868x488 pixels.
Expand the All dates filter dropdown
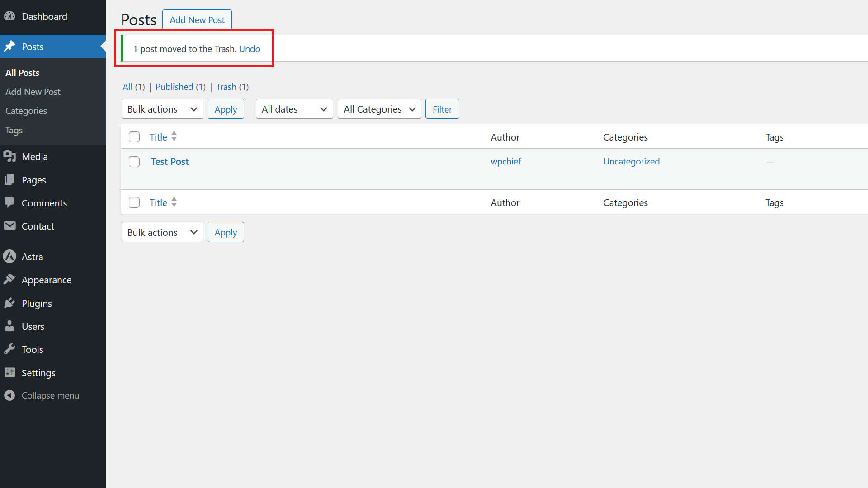click(292, 109)
